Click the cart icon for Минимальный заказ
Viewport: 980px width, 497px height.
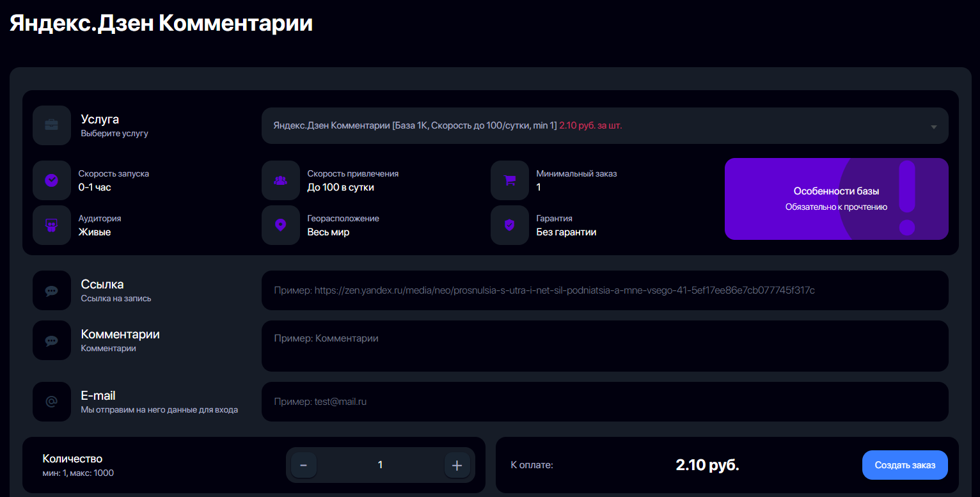pos(510,180)
